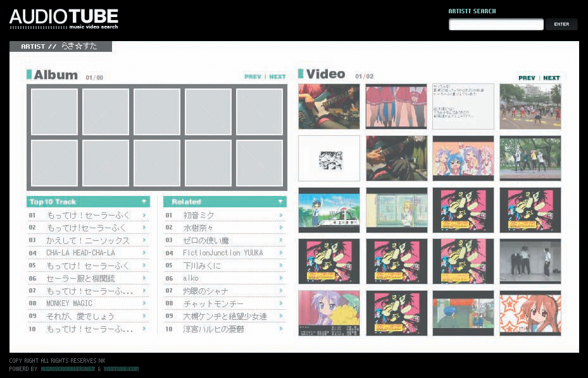The height and width of the screenshot is (378, 588).
Task: Click the arrow next to 灼眼のシャナ
Action: point(281,291)
